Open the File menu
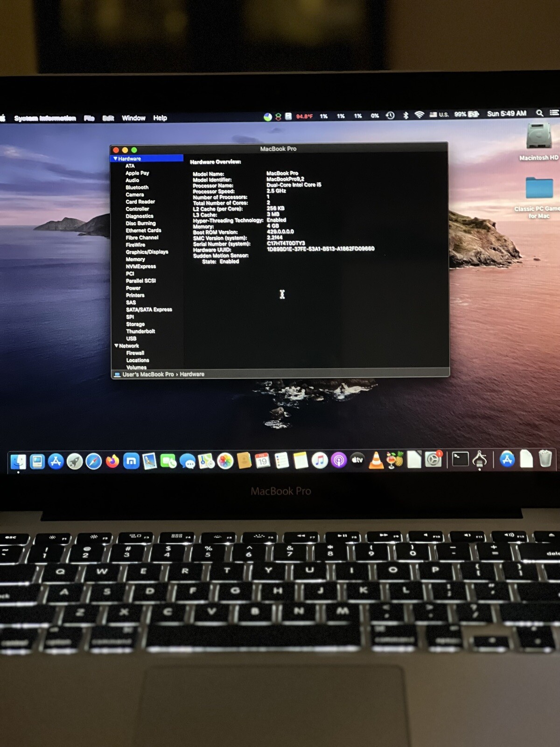The image size is (560, 747). point(89,118)
